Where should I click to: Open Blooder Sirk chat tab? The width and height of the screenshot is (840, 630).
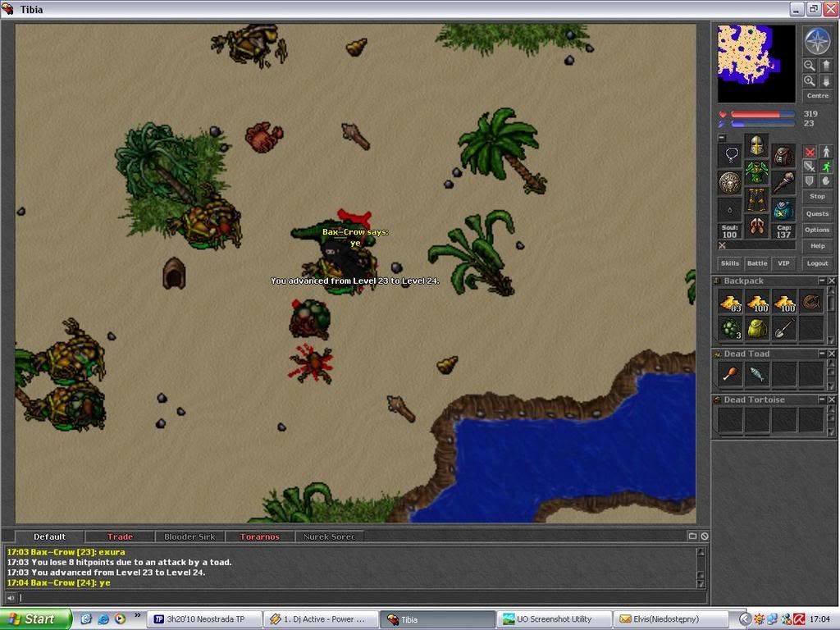(x=189, y=536)
